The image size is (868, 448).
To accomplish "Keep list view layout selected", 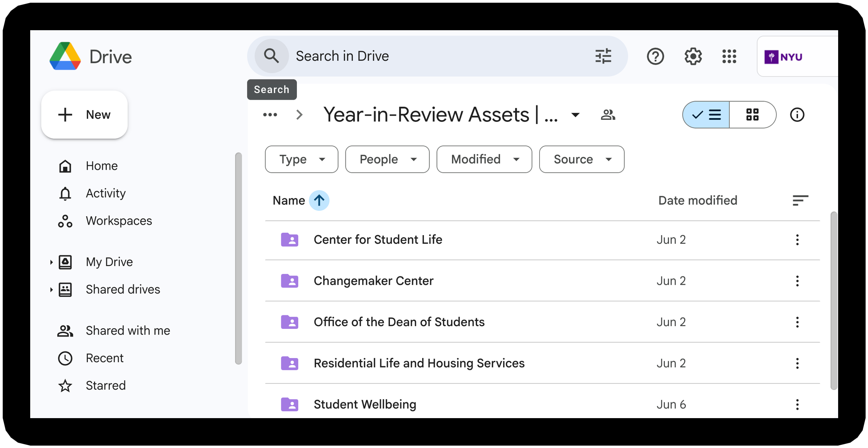I will (x=707, y=115).
